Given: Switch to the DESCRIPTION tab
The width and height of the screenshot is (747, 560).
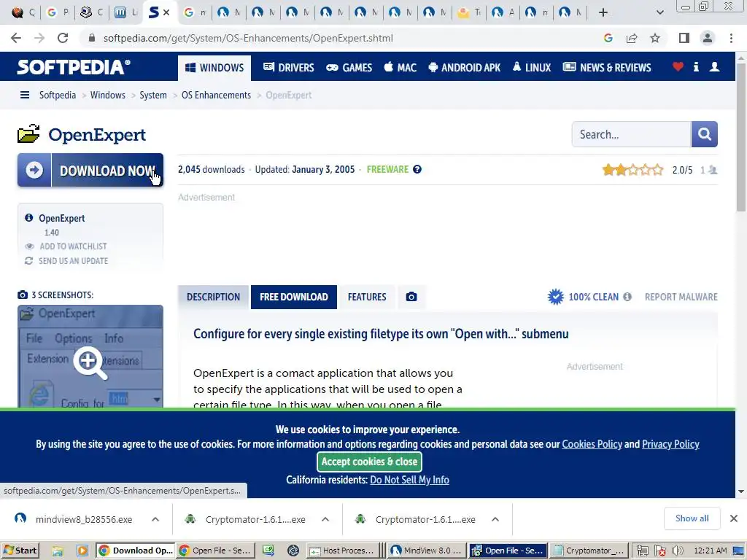Looking at the screenshot, I should (x=214, y=297).
